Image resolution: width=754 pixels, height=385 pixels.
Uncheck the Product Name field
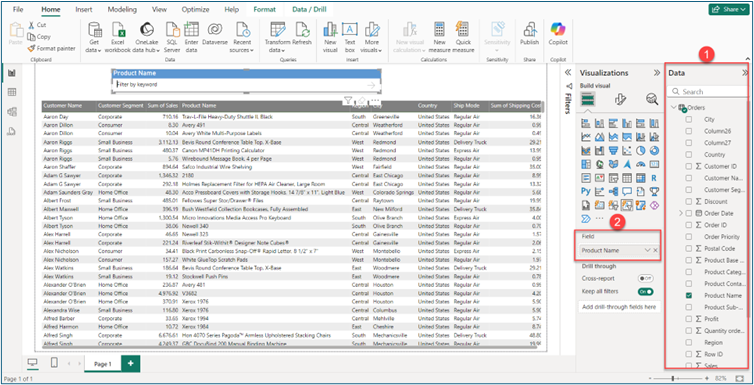click(x=689, y=296)
